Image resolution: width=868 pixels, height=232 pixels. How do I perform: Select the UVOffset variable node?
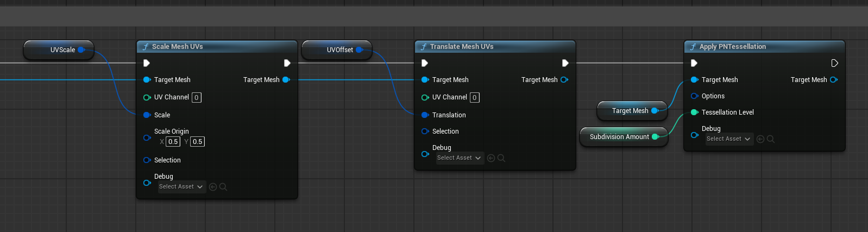(x=337, y=50)
